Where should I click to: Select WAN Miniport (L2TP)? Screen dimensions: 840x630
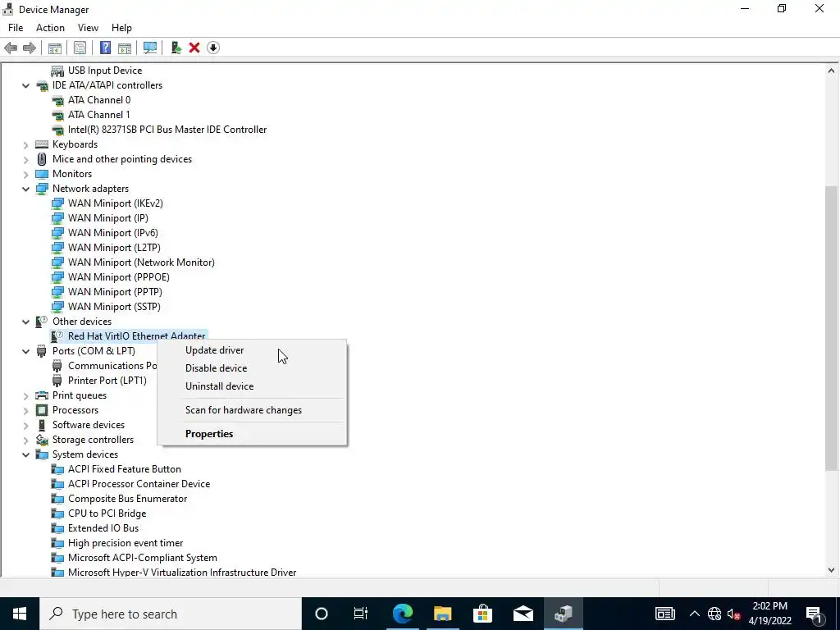pyautogui.click(x=114, y=248)
